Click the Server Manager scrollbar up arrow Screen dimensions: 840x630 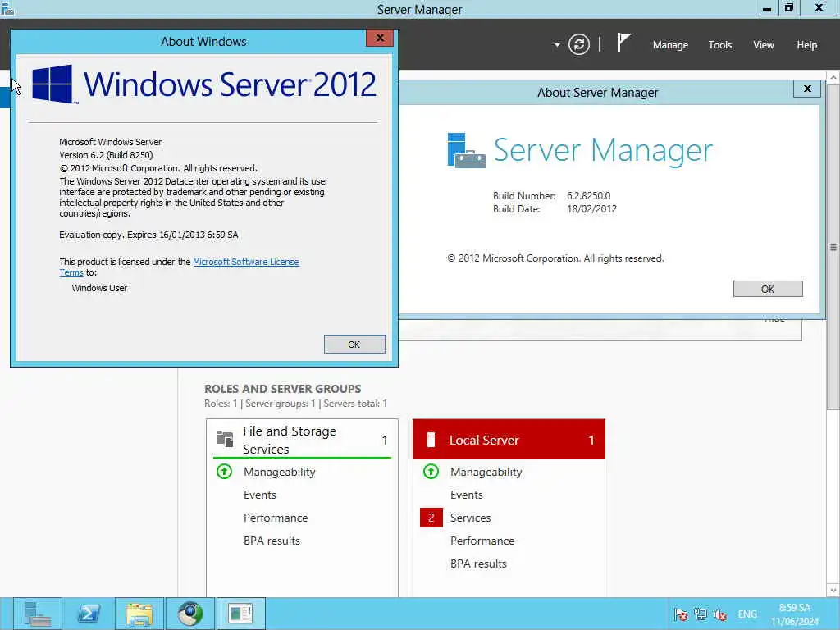[833, 78]
